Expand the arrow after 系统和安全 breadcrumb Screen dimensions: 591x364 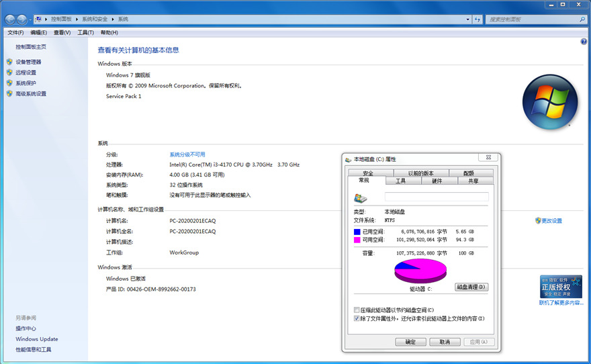coord(112,19)
